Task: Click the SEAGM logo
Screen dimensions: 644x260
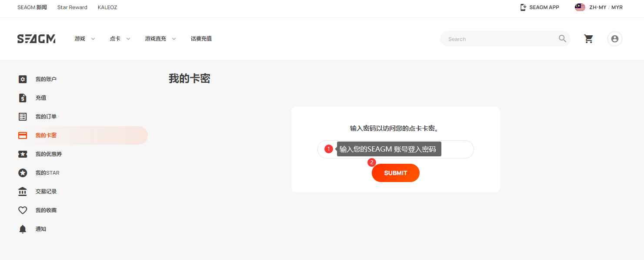Action: [36, 39]
